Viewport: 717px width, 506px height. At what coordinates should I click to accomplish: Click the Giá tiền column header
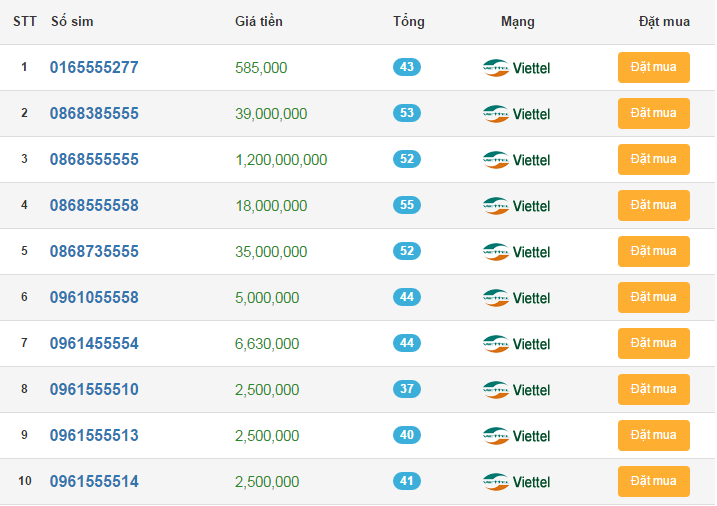(258, 21)
